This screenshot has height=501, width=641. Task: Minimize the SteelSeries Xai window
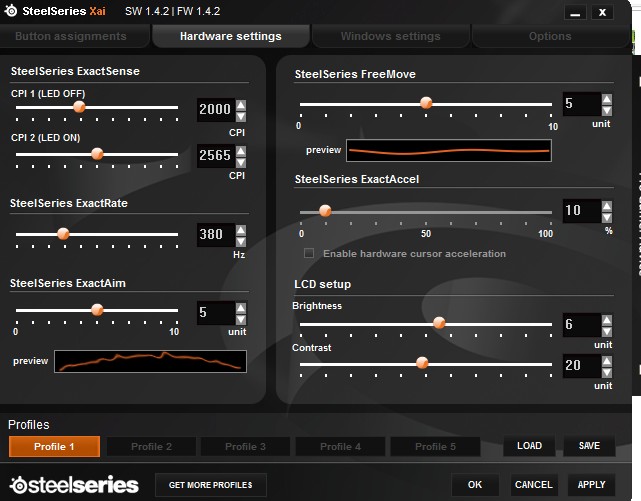point(576,13)
